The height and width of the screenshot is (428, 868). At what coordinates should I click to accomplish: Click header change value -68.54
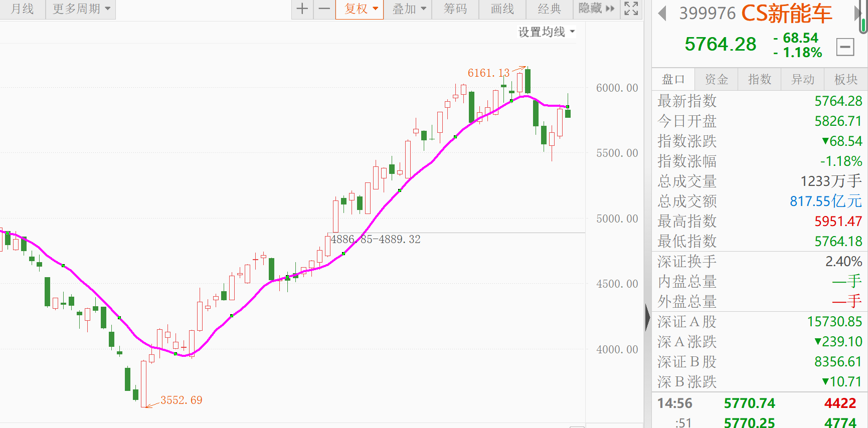click(x=796, y=38)
